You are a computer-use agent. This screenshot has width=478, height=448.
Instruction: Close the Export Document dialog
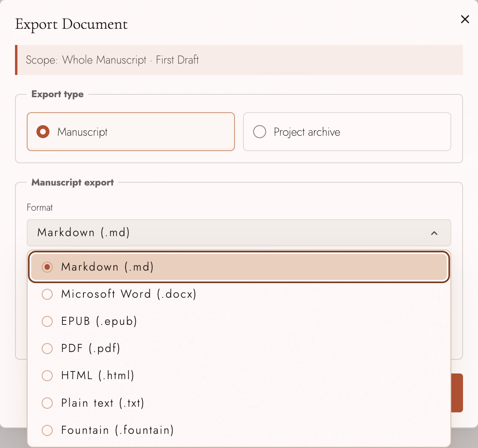(465, 19)
